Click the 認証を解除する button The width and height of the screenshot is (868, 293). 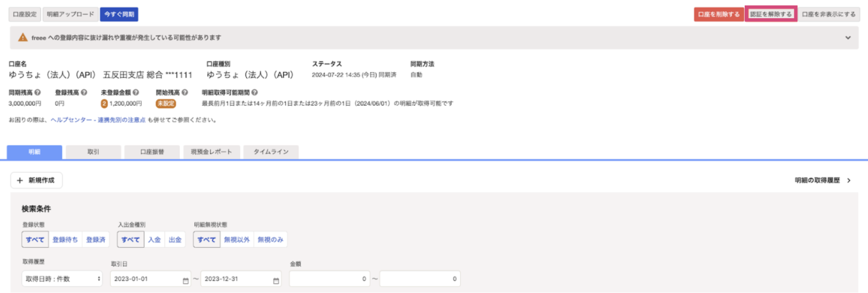(771, 14)
